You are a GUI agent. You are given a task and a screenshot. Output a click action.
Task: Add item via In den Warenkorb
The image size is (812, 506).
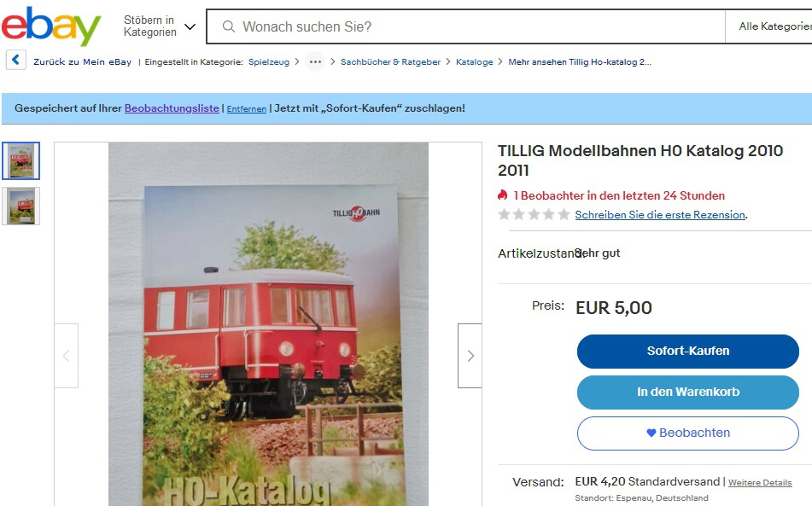click(x=687, y=393)
